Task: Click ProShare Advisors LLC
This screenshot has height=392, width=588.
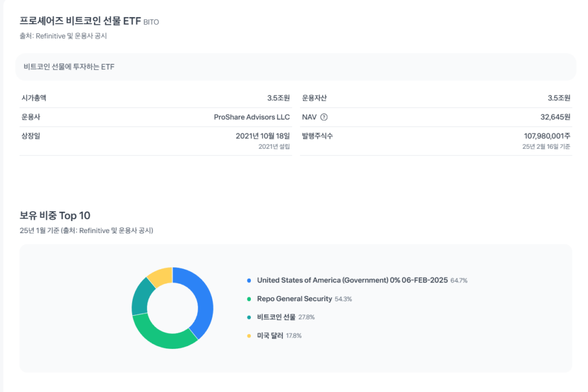Action: 252,117
